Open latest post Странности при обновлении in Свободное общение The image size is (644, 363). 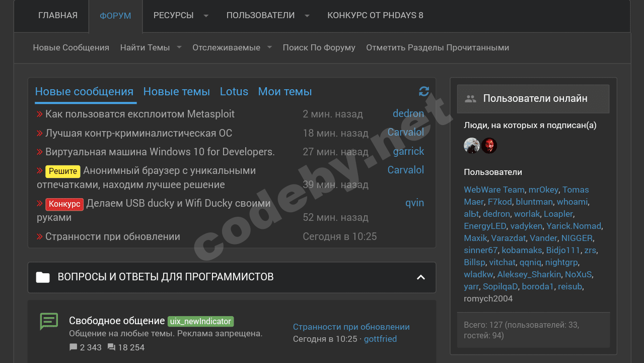(351, 327)
